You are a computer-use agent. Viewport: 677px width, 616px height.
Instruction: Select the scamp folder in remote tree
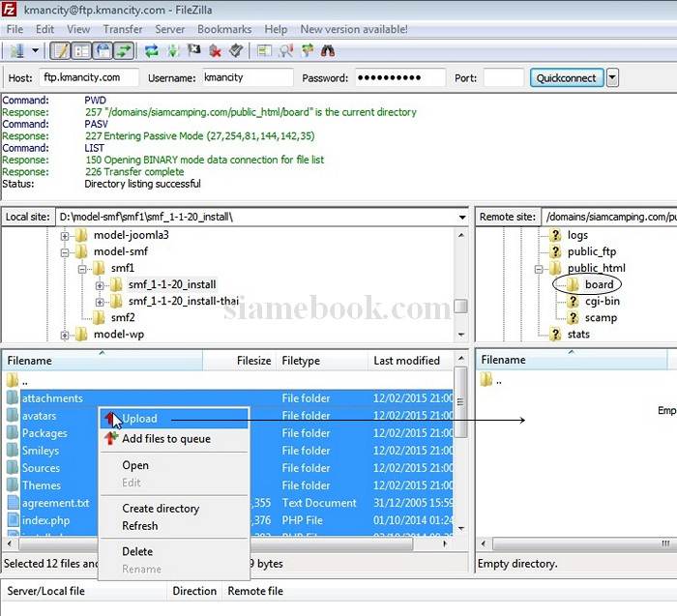(601, 318)
